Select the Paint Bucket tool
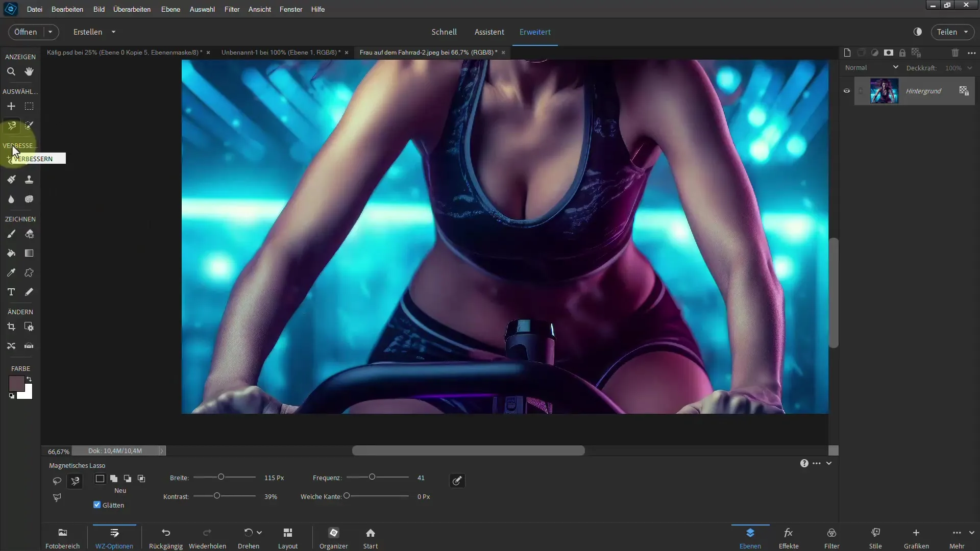 pyautogui.click(x=11, y=253)
